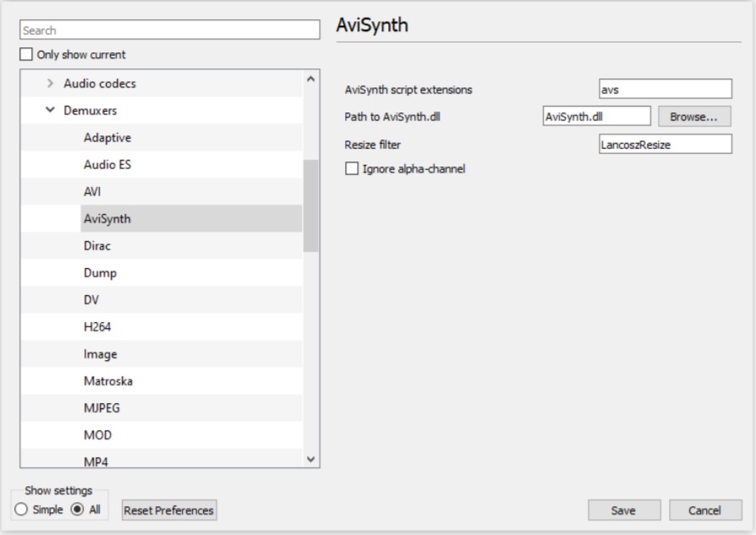Enable Only show current checkbox
The width and height of the screenshot is (756, 535).
(x=26, y=54)
